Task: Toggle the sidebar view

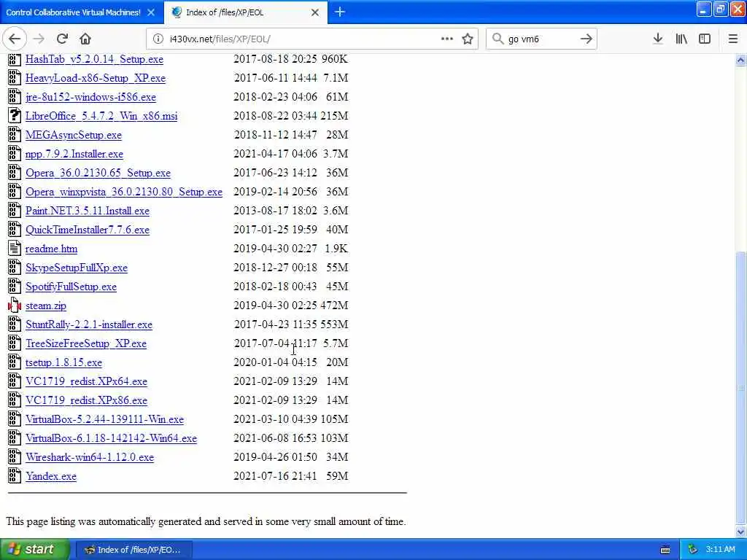Action: 705,39
